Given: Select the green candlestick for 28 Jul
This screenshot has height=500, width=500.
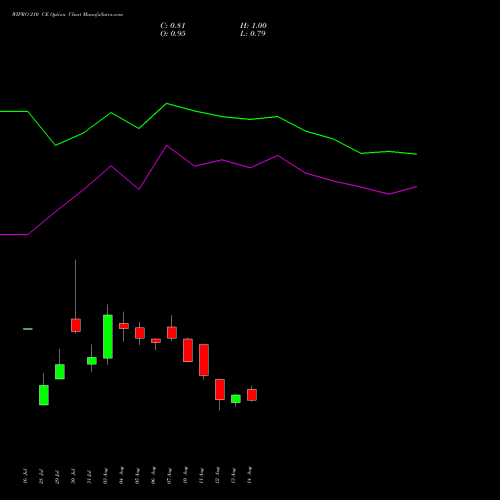Looking at the screenshot, I should click(44, 395).
